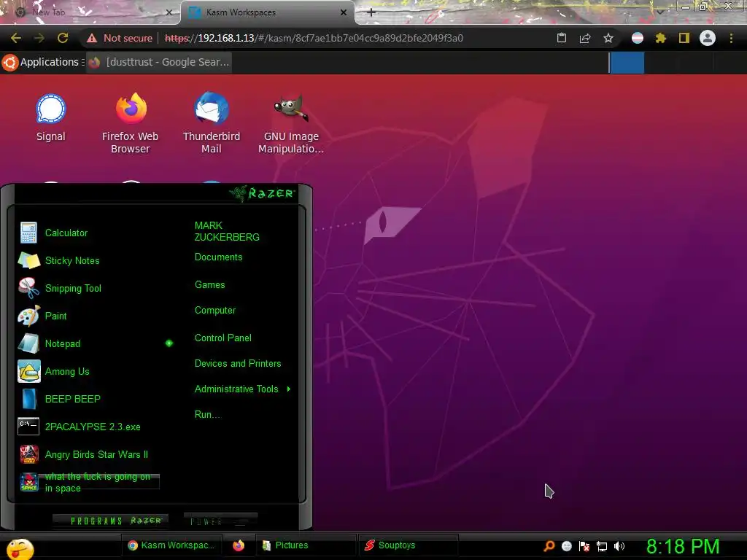This screenshot has height=560, width=747.
Task: Click the browser forward arrow
Action: [39, 38]
